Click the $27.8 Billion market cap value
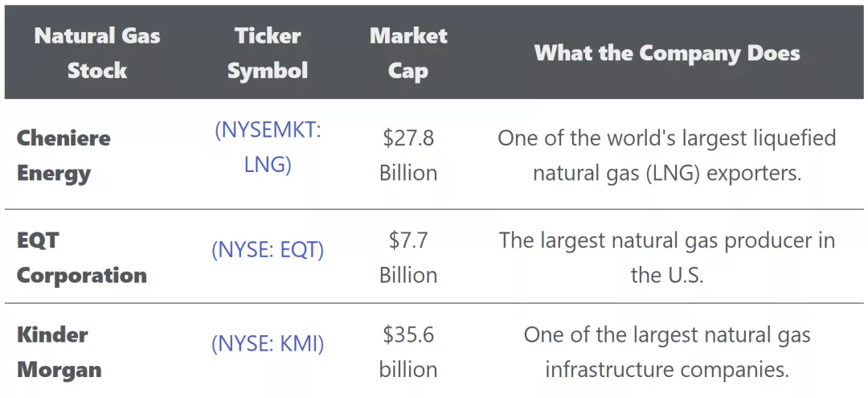 [x=408, y=155]
